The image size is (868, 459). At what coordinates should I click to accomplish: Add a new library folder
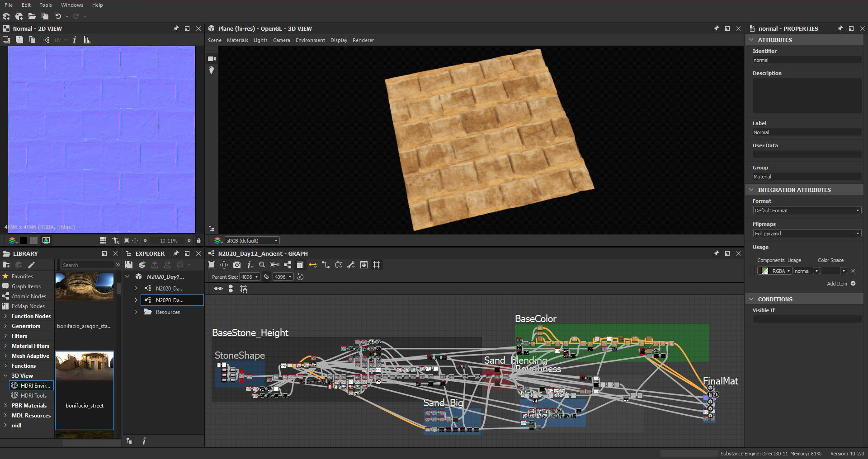click(x=6, y=265)
